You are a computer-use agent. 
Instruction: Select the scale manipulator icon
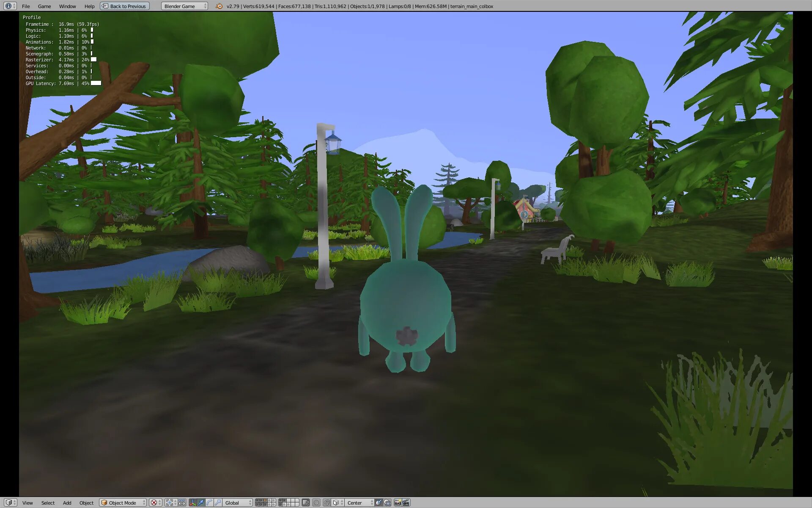point(217,502)
